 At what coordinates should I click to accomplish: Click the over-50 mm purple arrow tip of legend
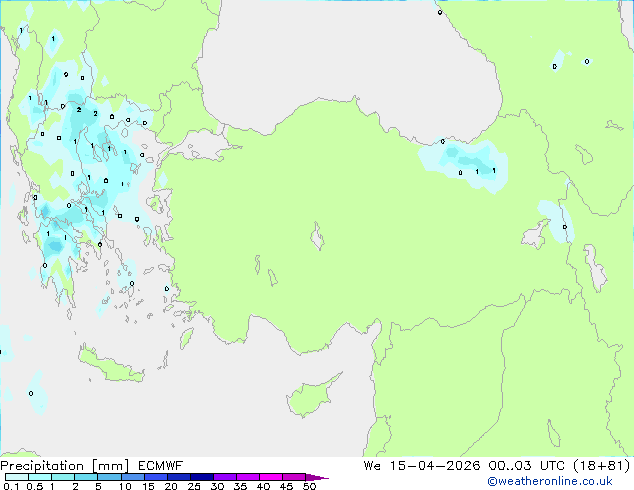coord(317,477)
